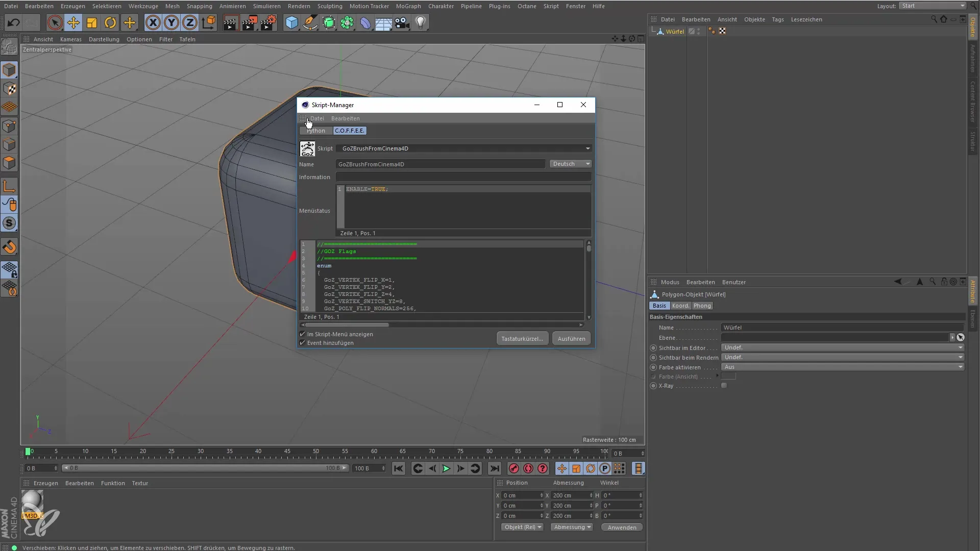Toggle 'Event hinzufügen' checkbox
This screenshot has height=551, width=980.
pos(302,342)
